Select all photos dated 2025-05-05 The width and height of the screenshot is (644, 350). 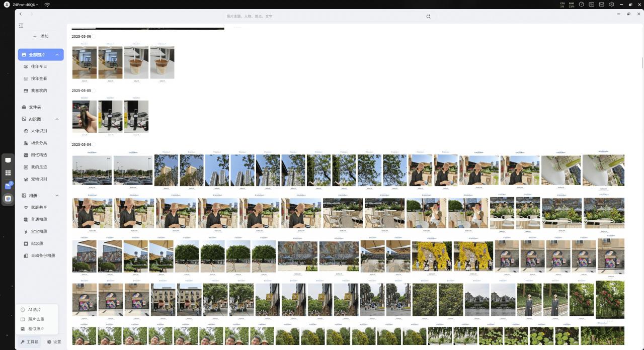94,91
